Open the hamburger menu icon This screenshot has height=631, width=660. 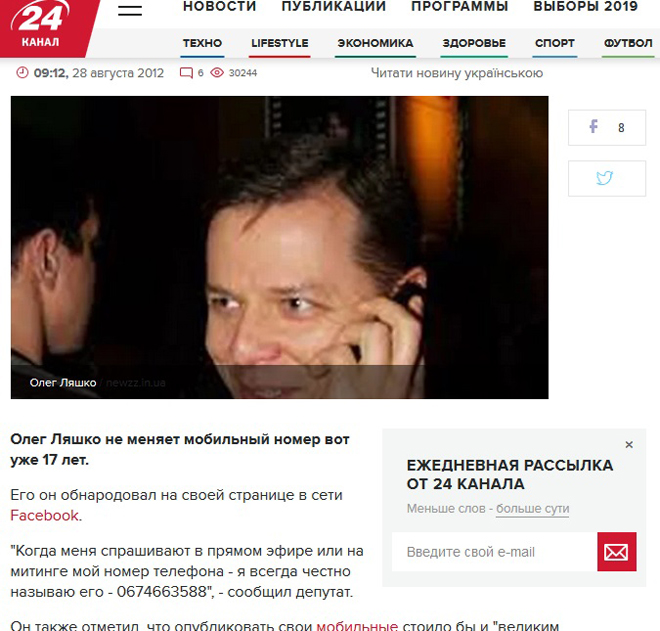(x=130, y=10)
